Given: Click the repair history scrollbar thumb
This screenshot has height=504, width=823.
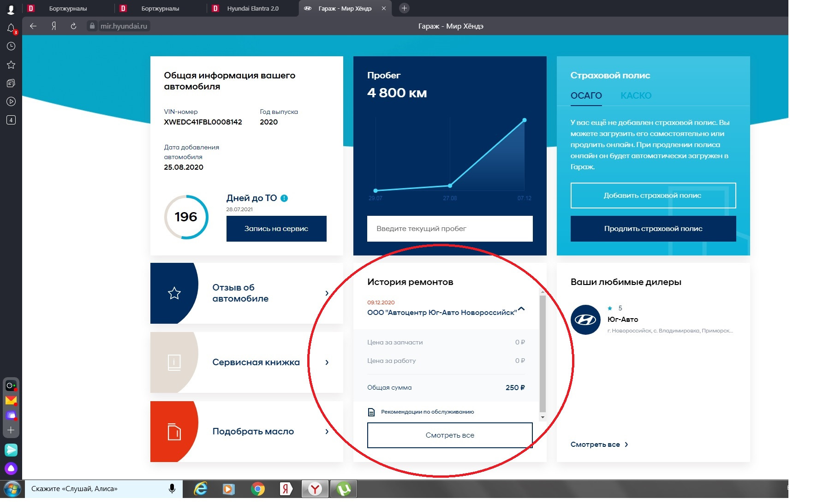Looking at the screenshot, I should click(x=543, y=354).
